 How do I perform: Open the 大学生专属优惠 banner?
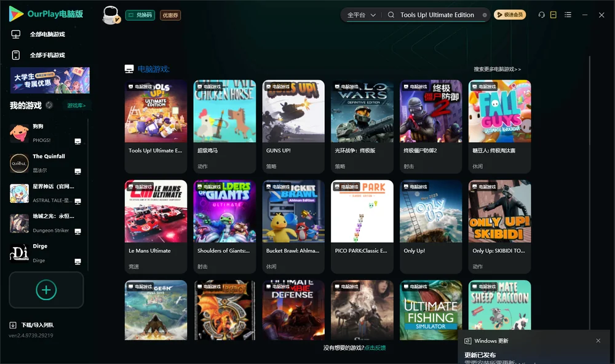[x=50, y=80]
